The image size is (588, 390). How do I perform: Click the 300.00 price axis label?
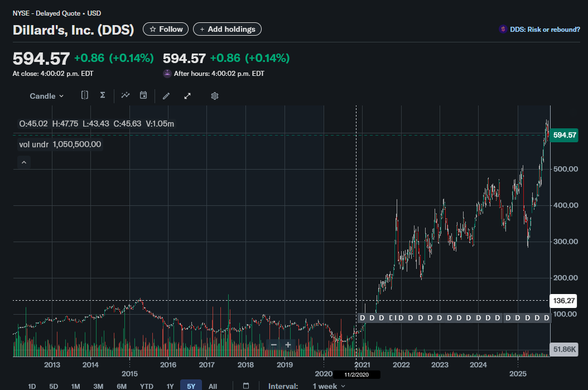pos(566,242)
